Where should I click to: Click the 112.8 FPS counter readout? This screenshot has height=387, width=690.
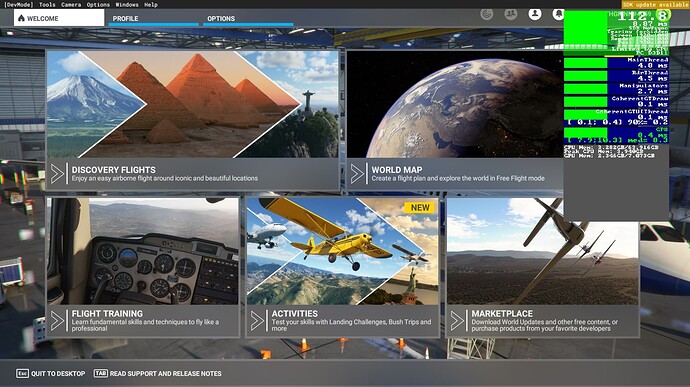click(x=642, y=16)
